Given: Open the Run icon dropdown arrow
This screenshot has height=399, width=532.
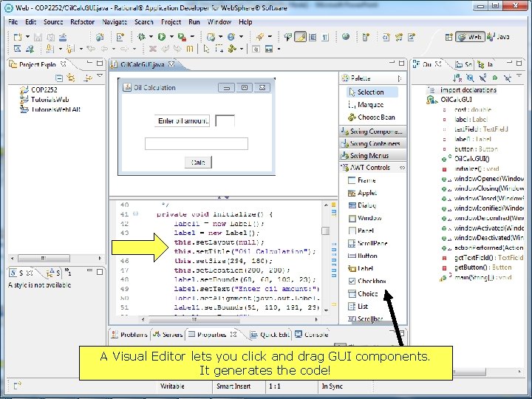Looking at the screenshot, I should tap(171, 37).
